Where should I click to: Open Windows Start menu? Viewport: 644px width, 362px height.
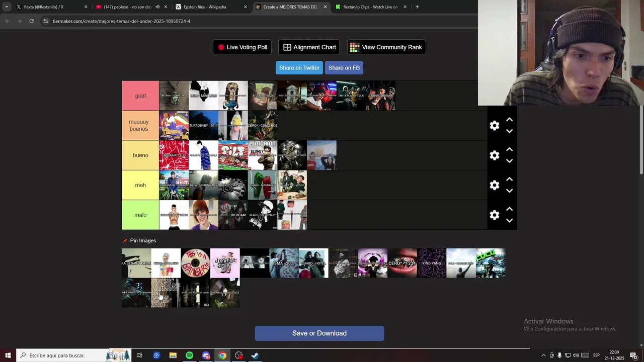pyautogui.click(x=8, y=355)
